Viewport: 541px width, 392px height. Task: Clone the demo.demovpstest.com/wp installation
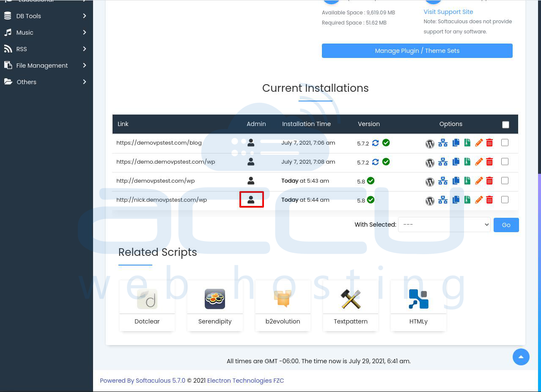point(456,162)
